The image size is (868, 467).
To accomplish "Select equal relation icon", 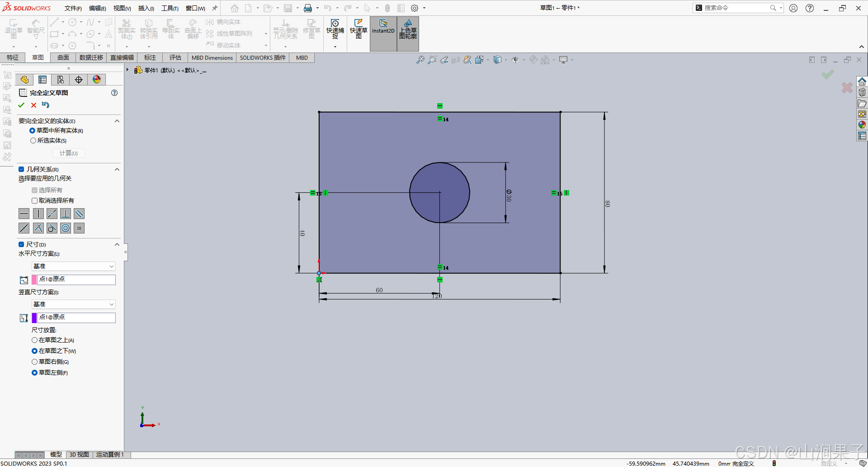I will [79, 228].
